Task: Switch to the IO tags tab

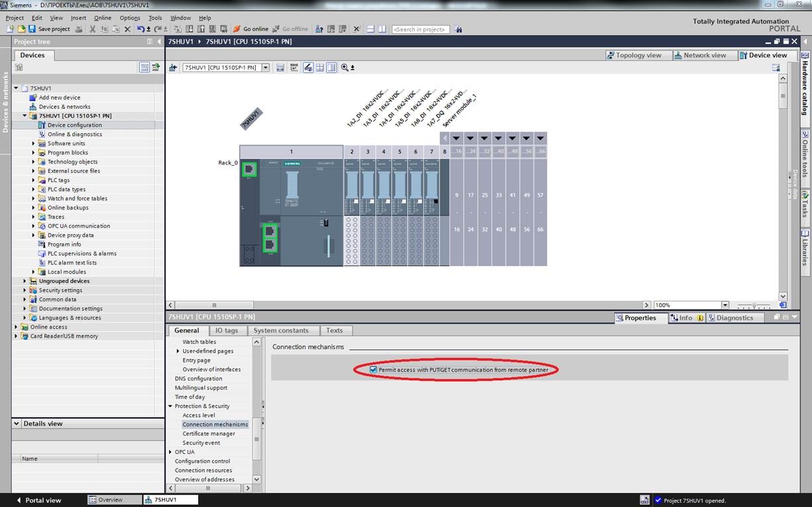Action: pos(226,331)
